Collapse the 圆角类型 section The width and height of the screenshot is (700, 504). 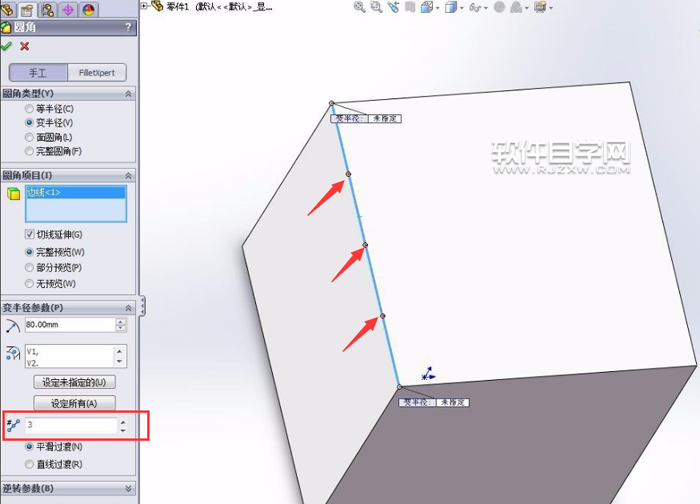pyautogui.click(x=129, y=94)
